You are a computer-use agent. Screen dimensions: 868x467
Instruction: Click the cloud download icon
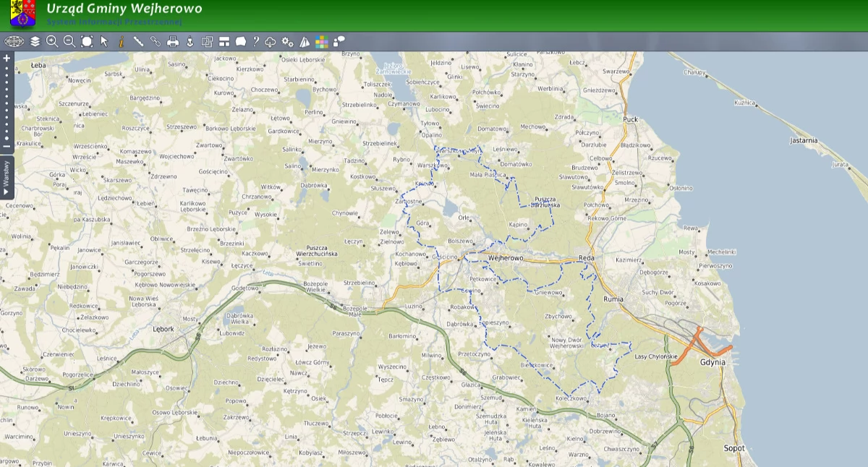tap(271, 41)
